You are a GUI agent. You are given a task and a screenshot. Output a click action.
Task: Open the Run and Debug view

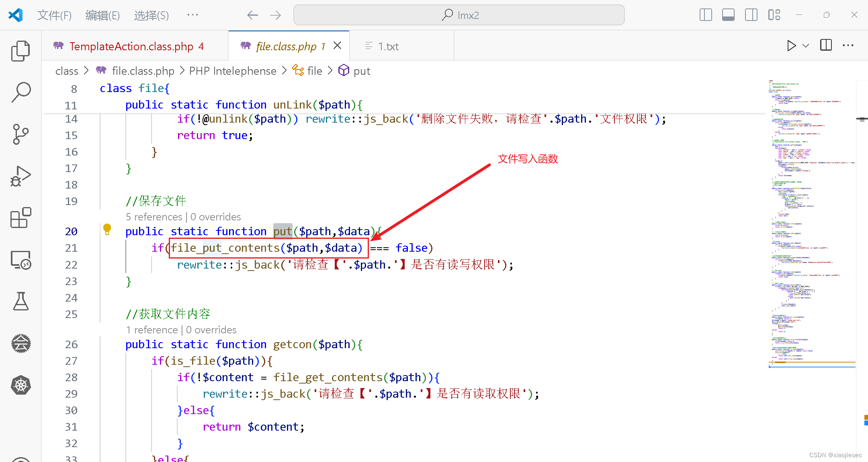[20, 175]
